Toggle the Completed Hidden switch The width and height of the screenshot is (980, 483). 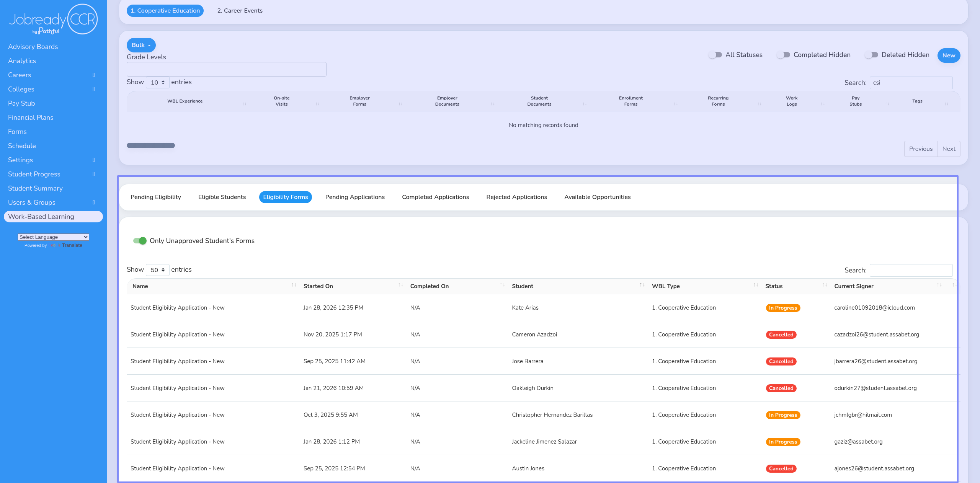click(783, 55)
